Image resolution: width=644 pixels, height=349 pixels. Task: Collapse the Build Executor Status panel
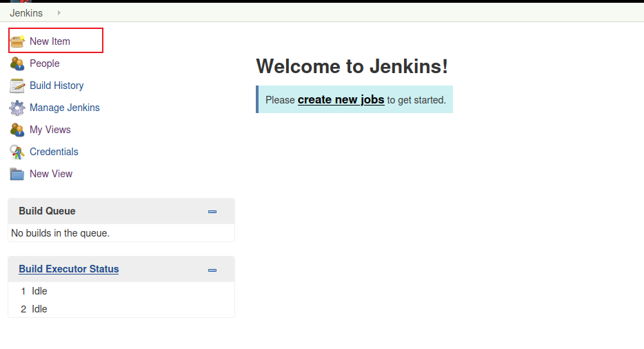pyautogui.click(x=212, y=270)
